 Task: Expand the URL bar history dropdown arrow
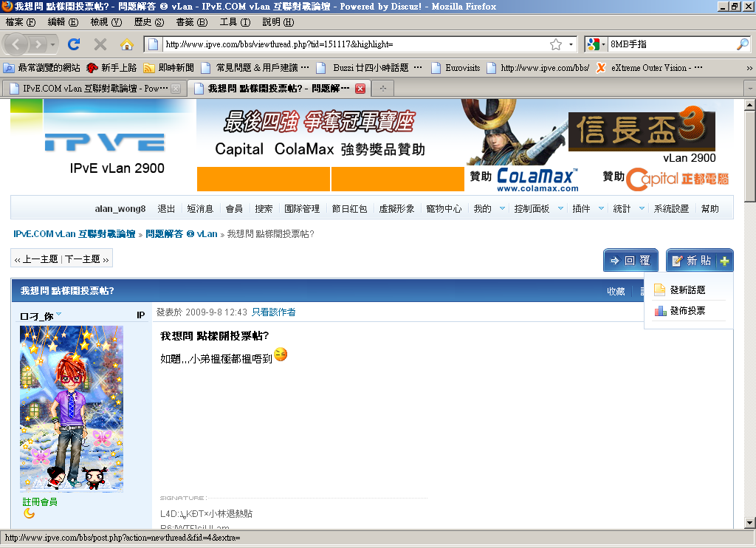click(x=571, y=44)
